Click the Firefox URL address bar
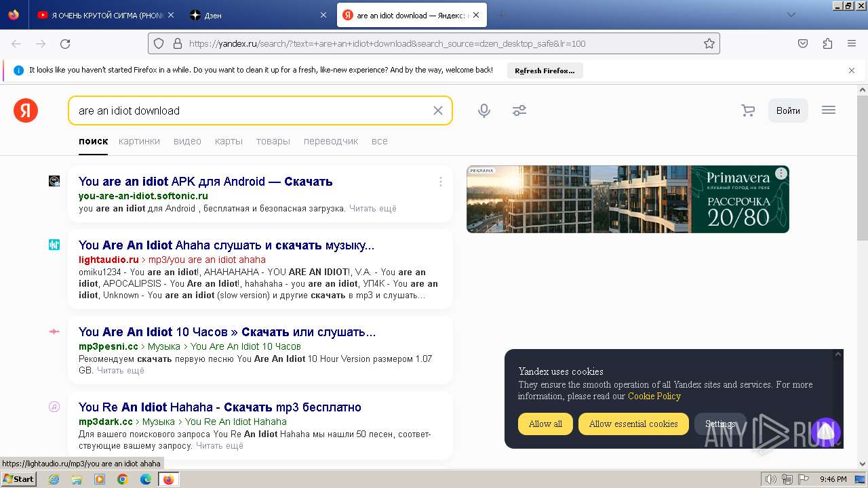This screenshot has width=868, height=488. [x=434, y=43]
